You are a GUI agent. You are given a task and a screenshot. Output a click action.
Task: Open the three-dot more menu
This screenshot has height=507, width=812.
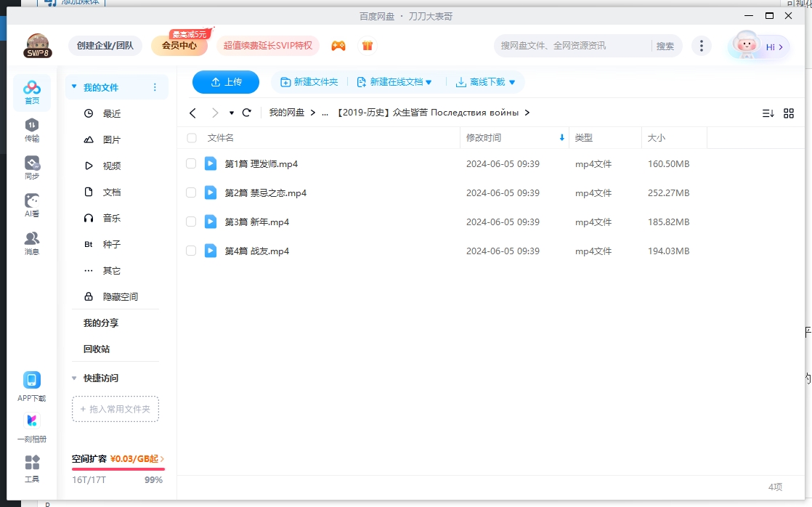click(702, 45)
